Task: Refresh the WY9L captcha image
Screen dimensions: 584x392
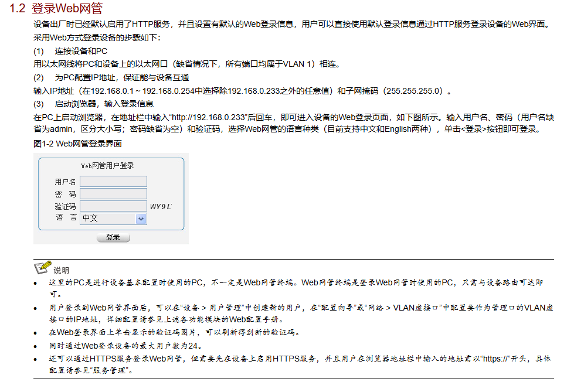Action: tap(161, 206)
